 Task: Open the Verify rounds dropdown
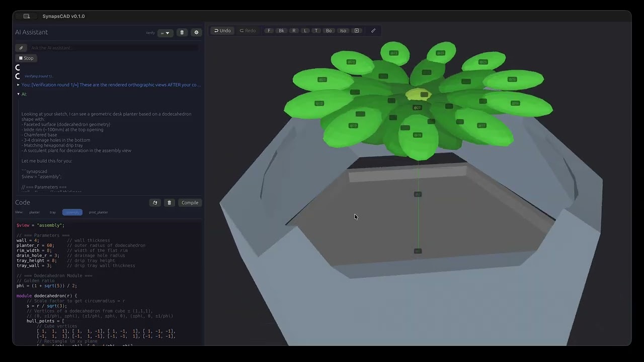(x=166, y=32)
